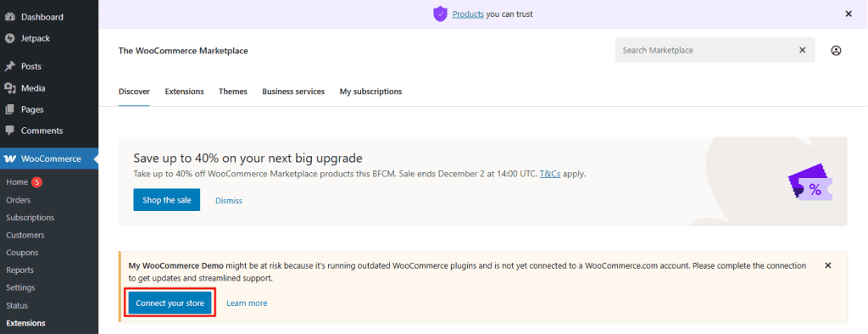Switch to the Extensions tab
The height and width of the screenshot is (334, 868).
(184, 92)
